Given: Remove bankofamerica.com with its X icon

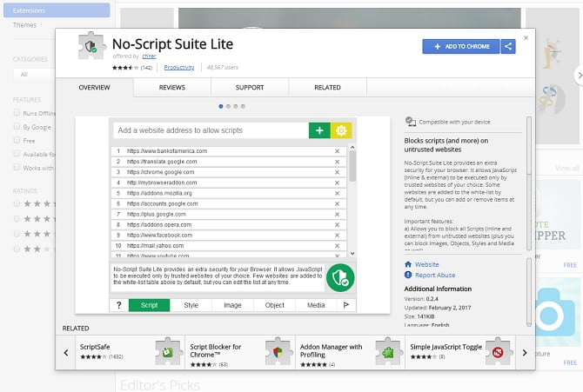Looking at the screenshot, I should (x=337, y=151).
